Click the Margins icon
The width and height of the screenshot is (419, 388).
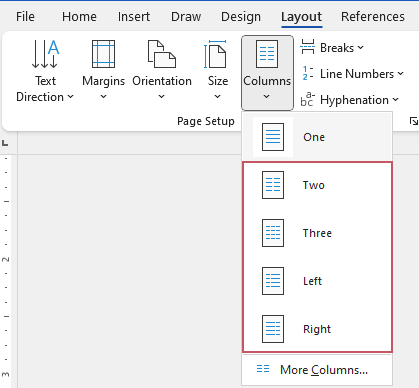tap(103, 54)
